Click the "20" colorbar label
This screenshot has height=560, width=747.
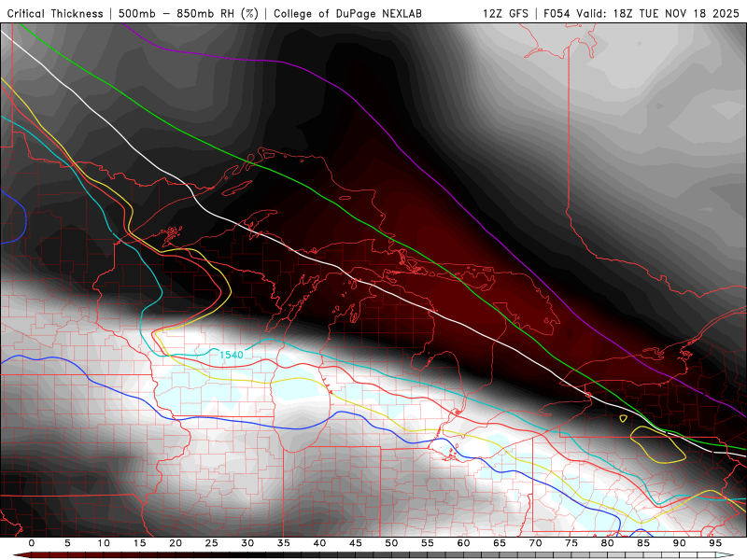coord(176,543)
